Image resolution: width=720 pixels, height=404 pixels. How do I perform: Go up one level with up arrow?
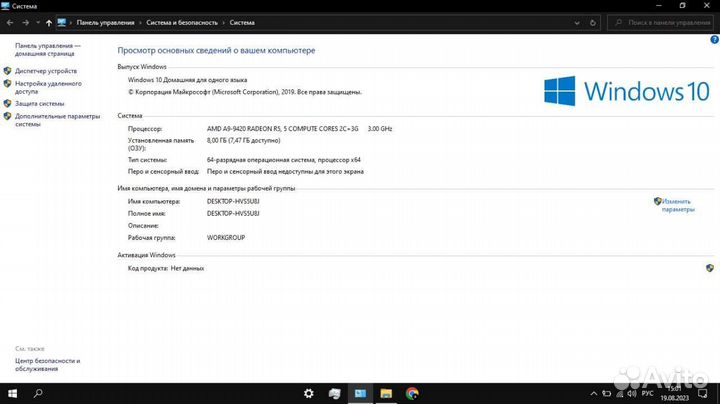tap(49, 22)
